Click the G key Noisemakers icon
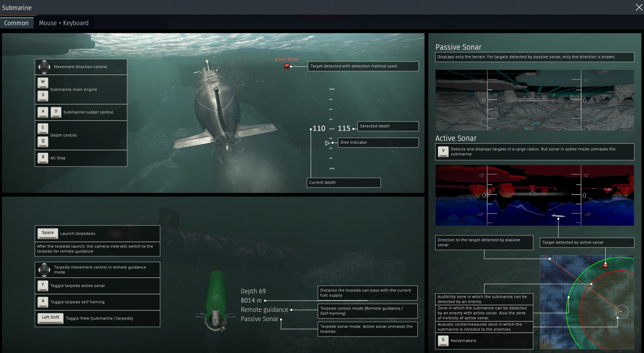Viewport: 644px width, 353px height. [x=443, y=340]
